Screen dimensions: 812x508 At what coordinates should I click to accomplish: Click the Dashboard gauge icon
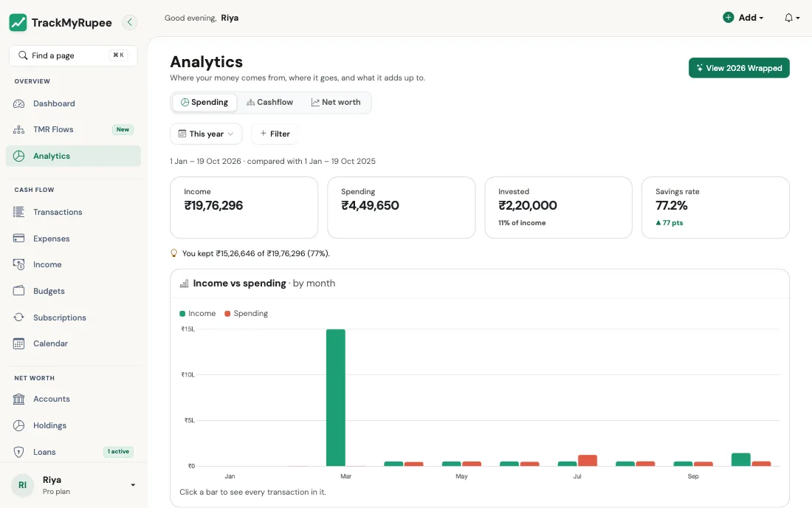18,103
